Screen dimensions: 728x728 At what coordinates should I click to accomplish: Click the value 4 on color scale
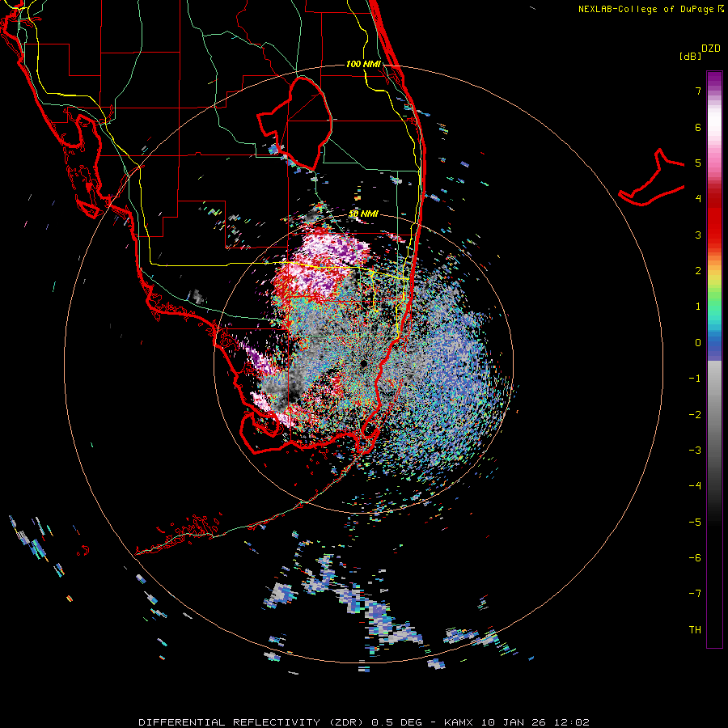tap(698, 198)
